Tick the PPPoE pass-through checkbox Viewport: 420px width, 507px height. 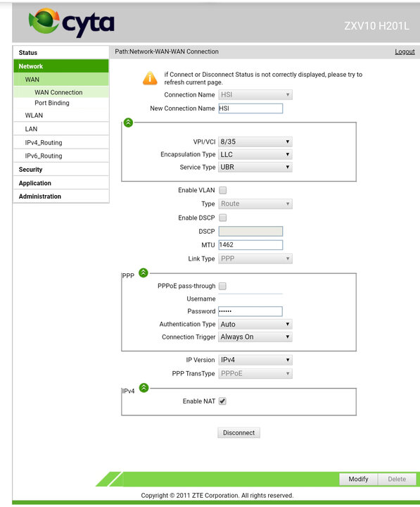(x=222, y=286)
